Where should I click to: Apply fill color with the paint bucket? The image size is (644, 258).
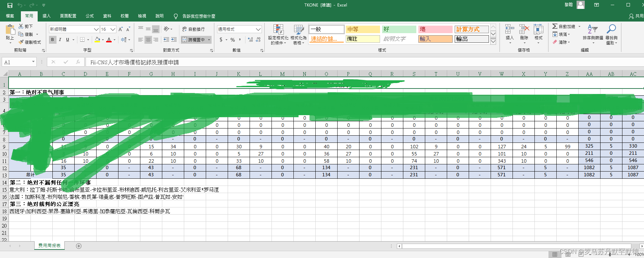tap(97, 40)
